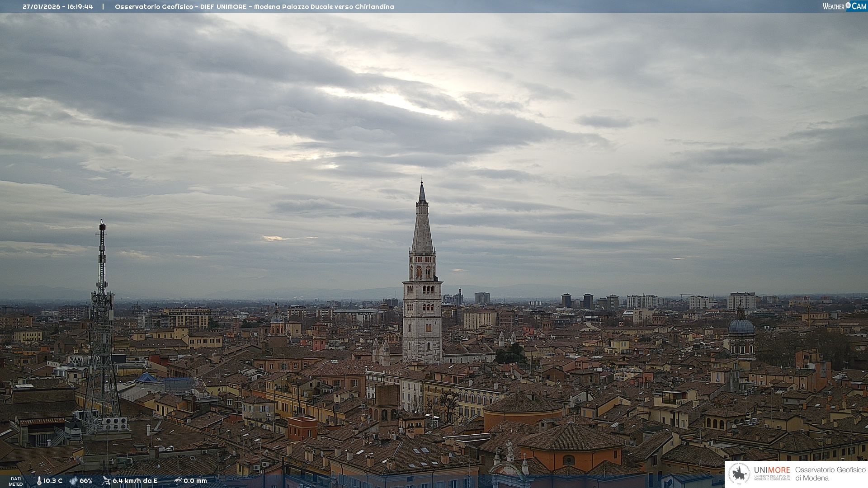The height and width of the screenshot is (488, 868).
Task: Click the wind anemometer icon
Action: 106,481
